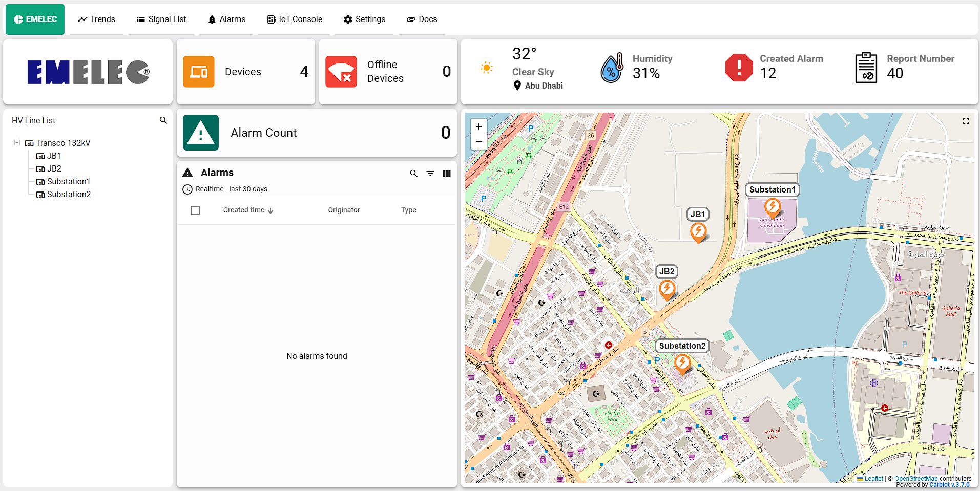The width and height of the screenshot is (980, 491).
Task: Open the Alarms filter icon
Action: coord(430,174)
